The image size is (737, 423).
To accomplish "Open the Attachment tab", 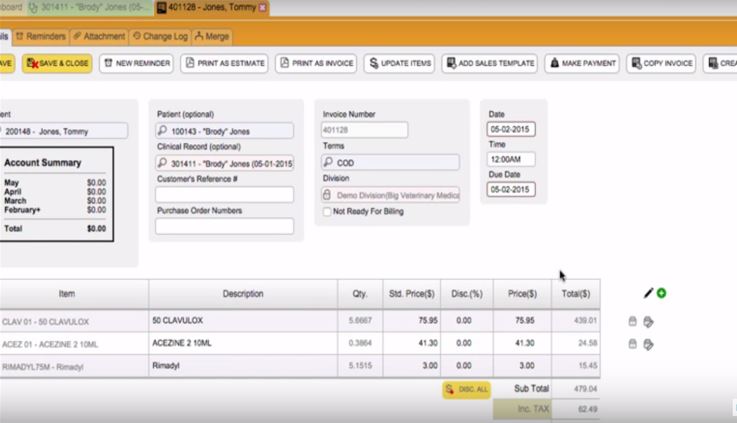I will (99, 36).
